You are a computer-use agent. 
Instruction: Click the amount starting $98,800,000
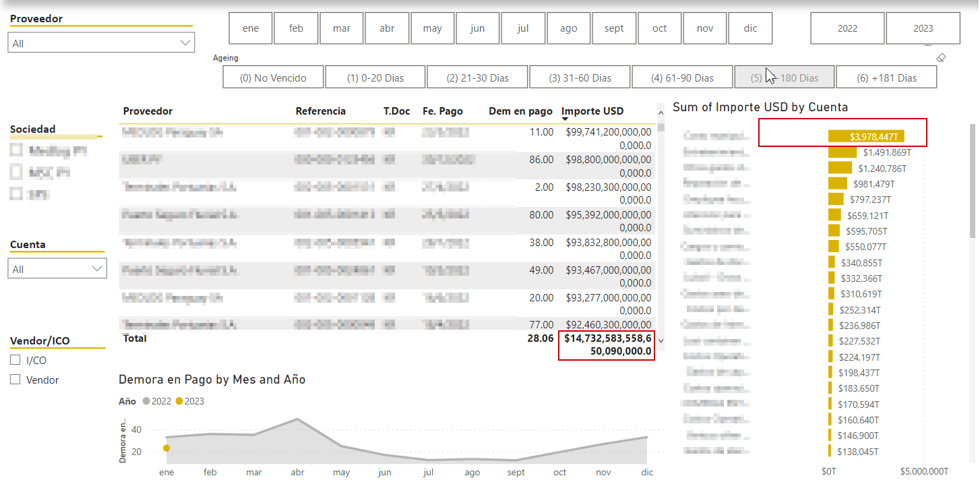[609, 166]
